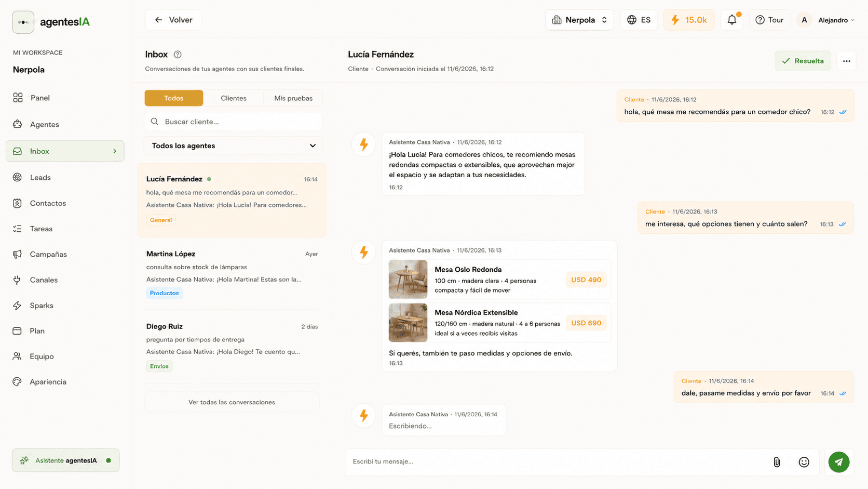Open Diego Ruiz conversation
The image size is (868, 489).
(x=232, y=346)
